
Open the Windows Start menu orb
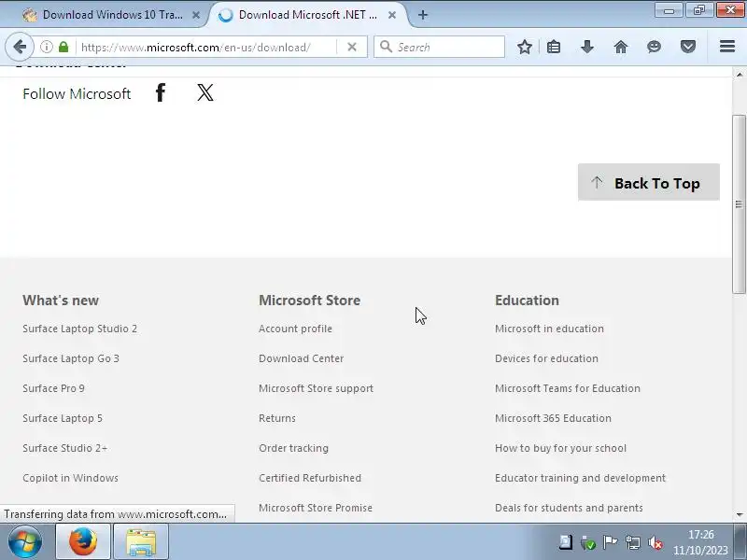click(25, 542)
